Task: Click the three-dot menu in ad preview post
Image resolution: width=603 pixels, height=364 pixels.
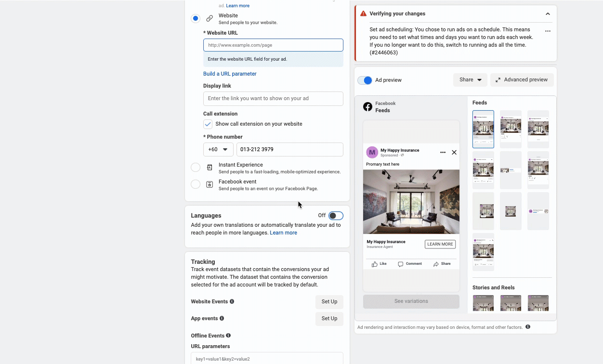Action: click(443, 153)
